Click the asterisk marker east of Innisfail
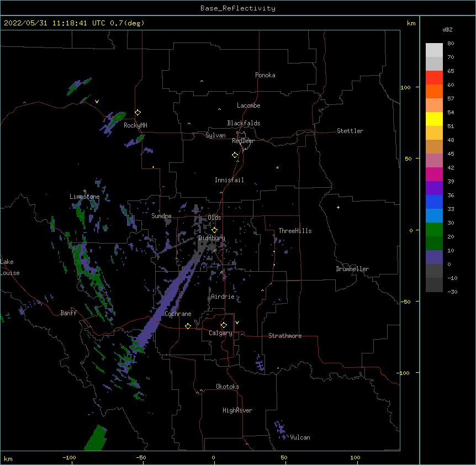The height and width of the screenshot is (465, 476). tap(277, 168)
